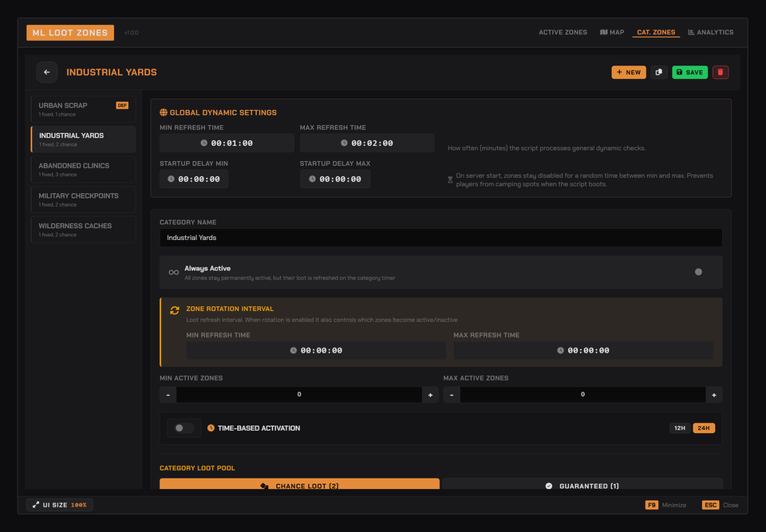Image resolution: width=766 pixels, height=532 pixels.
Task: Click the clock icon in global Min Refresh Time
Action: tap(203, 143)
